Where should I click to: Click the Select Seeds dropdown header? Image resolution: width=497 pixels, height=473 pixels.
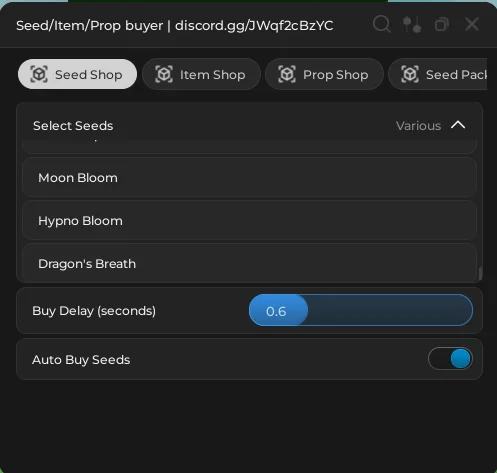(249, 126)
